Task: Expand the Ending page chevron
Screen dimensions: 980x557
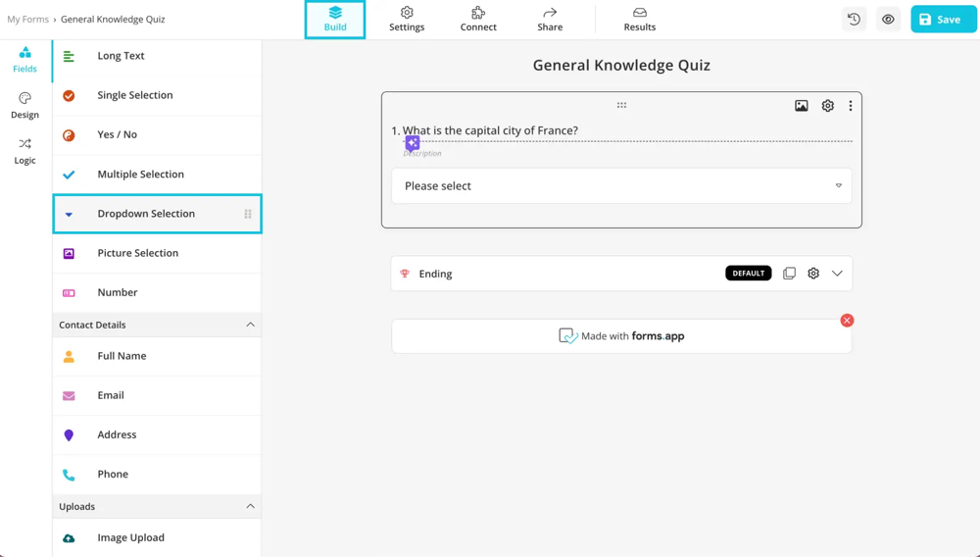Action: (837, 274)
